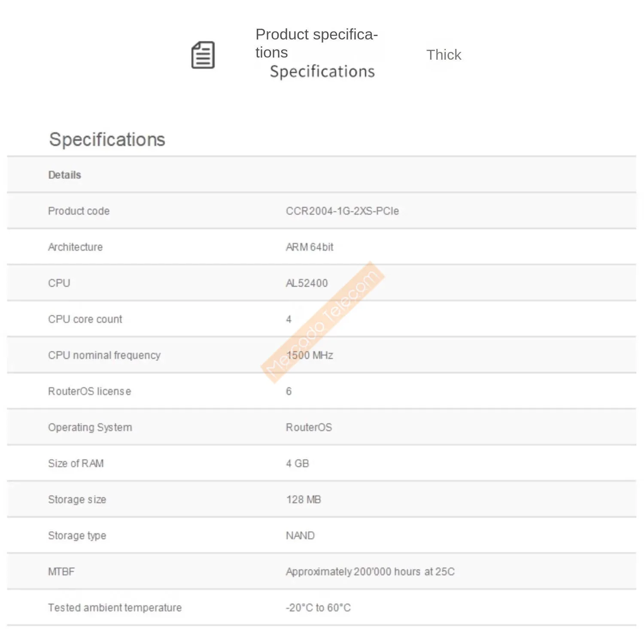644x644 pixels.
Task: Click the "Thick" label at top
Action: [x=444, y=55]
